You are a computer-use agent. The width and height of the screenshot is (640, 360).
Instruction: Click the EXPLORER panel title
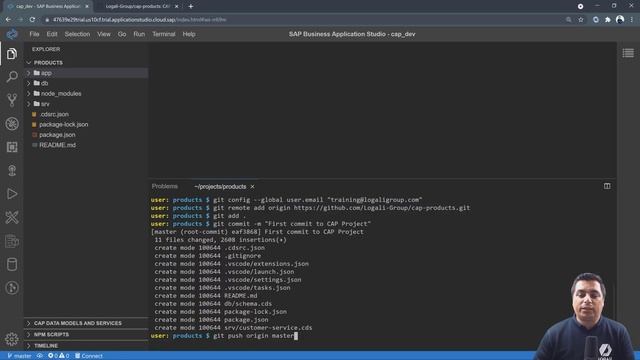(46, 49)
